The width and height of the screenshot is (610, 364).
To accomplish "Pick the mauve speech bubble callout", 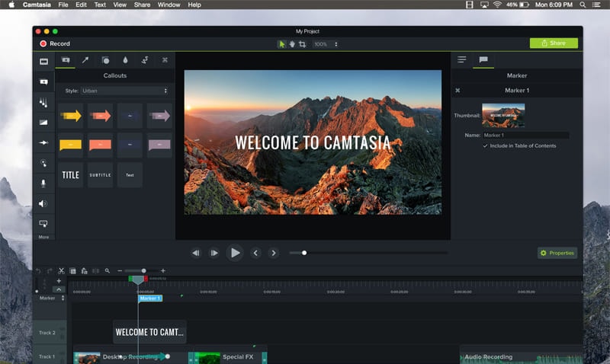I will pyautogui.click(x=159, y=145).
